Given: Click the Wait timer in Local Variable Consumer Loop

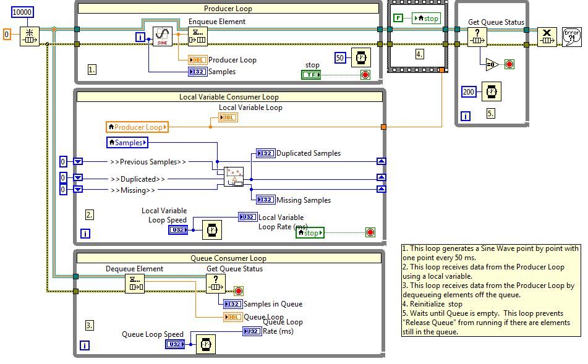Looking at the screenshot, I should click(212, 229).
